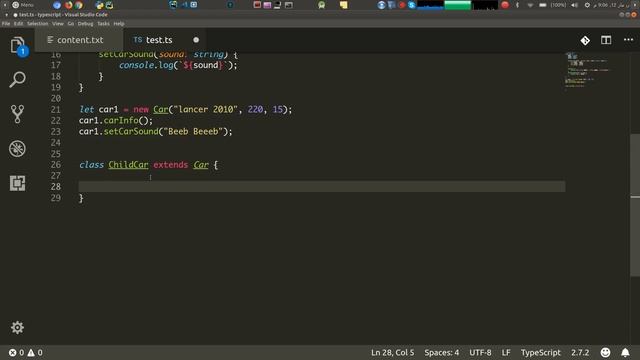The width and height of the screenshot is (640, 360).
Task: Click the extends keyword on line 26
Action: 171,164
